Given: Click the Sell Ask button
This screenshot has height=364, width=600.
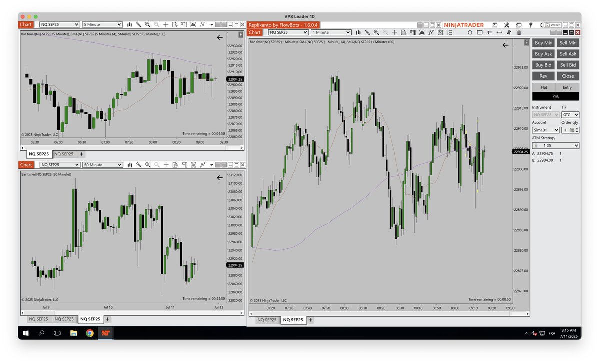Looking at the screenshot, I should tap(568, 54).
